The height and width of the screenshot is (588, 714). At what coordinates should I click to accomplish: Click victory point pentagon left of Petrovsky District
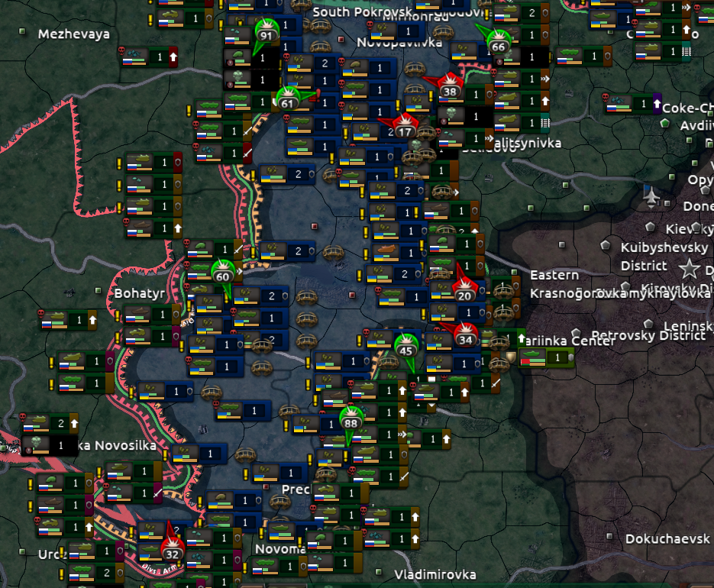[576, 332]
